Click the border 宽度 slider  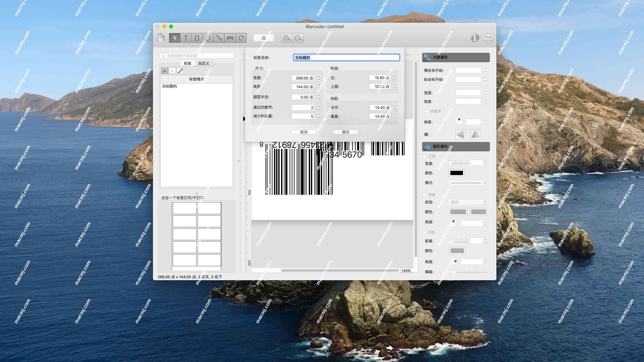coord(459,163)
